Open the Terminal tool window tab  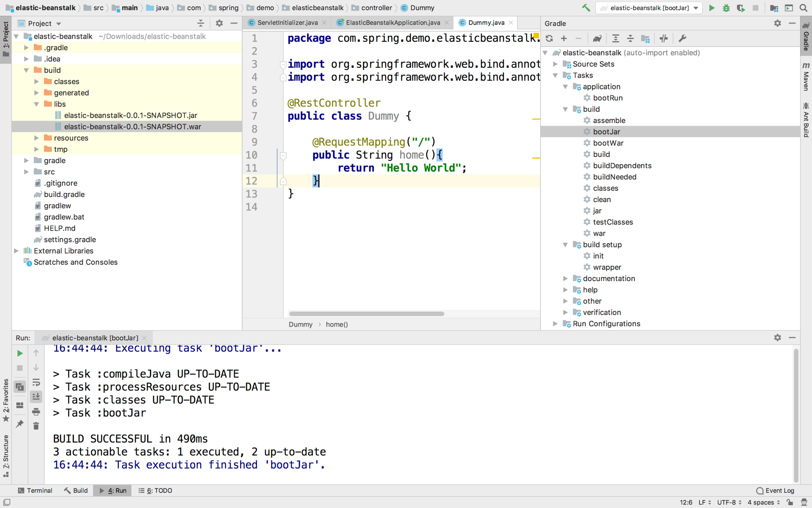point(35,490)
